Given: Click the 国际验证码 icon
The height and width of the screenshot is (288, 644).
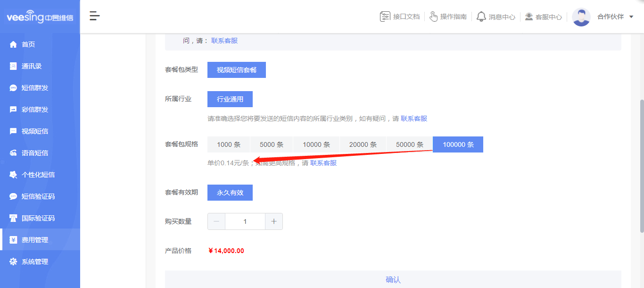Looking at the screenshot, I should (13, 218).
